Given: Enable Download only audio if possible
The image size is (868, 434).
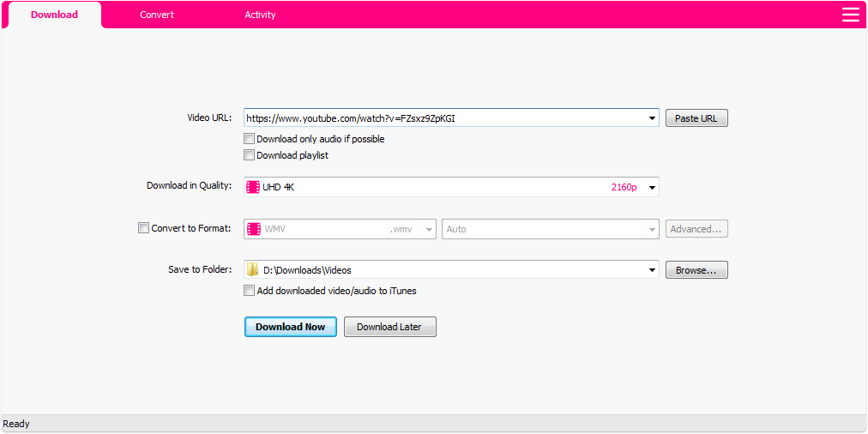Looking at the screenshot, I should (249, 139).
